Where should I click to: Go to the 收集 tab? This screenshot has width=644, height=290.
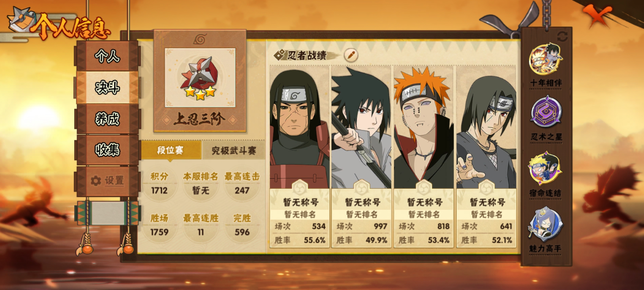(x=107, y=150)
